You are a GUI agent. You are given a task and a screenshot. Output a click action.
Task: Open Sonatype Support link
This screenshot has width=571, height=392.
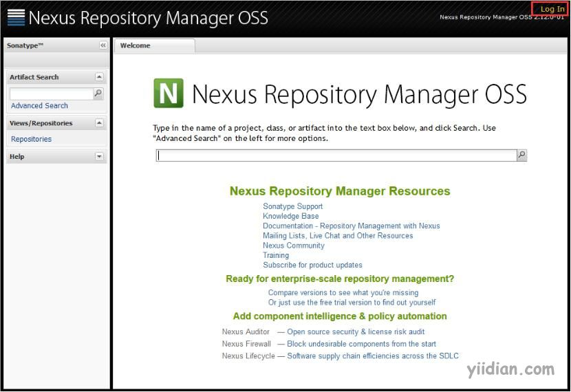point(293,206)
